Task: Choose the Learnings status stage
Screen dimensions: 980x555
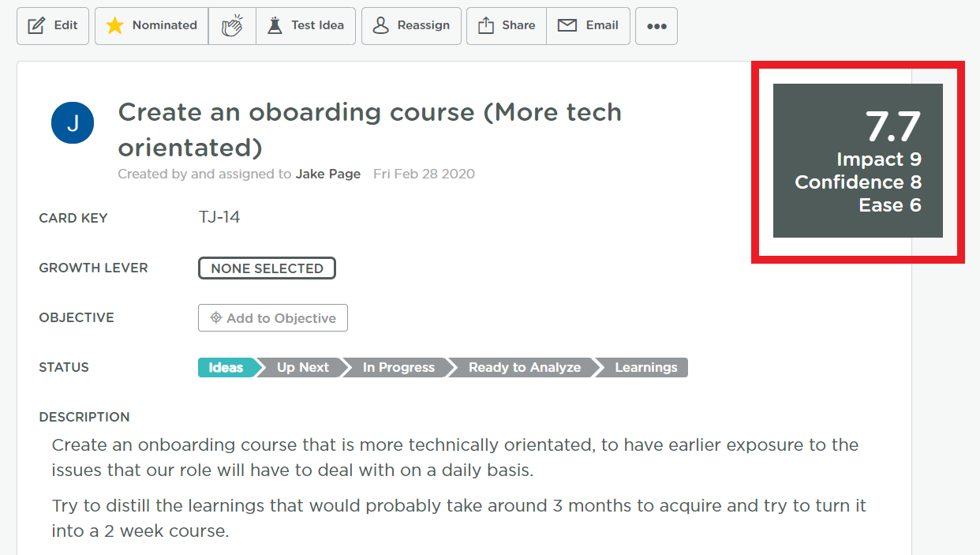Action: point(645,368)
